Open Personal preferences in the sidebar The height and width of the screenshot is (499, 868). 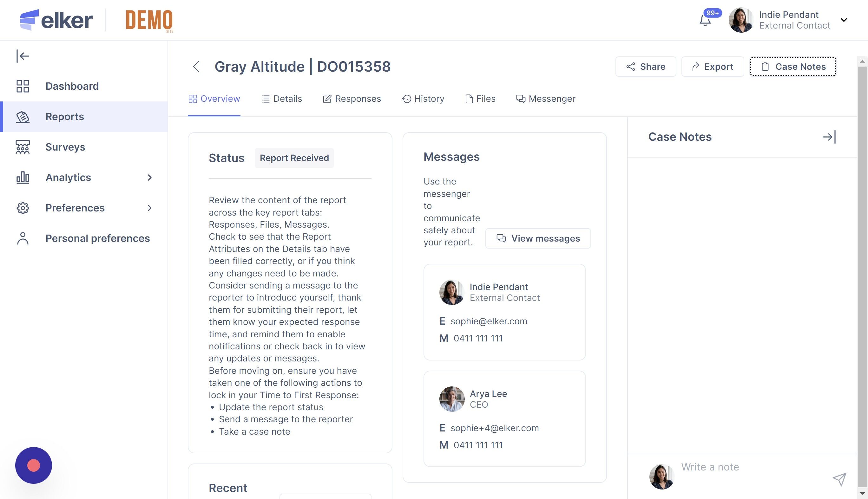pos(97,238)
